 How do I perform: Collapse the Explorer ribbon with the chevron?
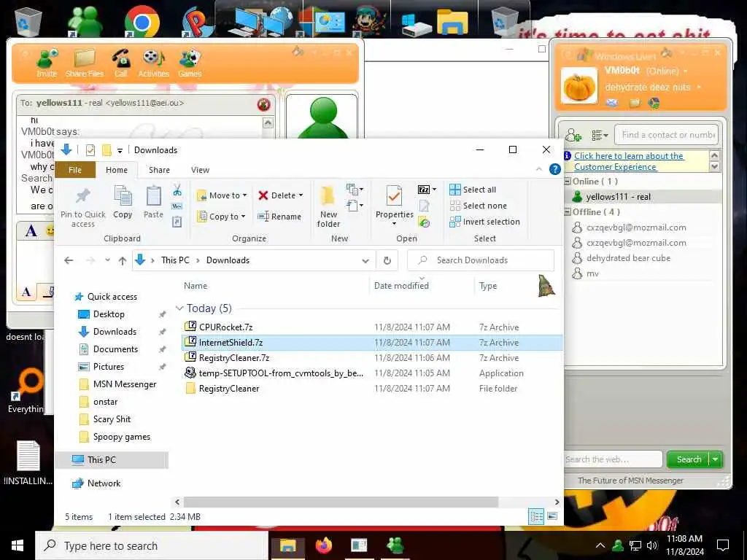point(539,169)
